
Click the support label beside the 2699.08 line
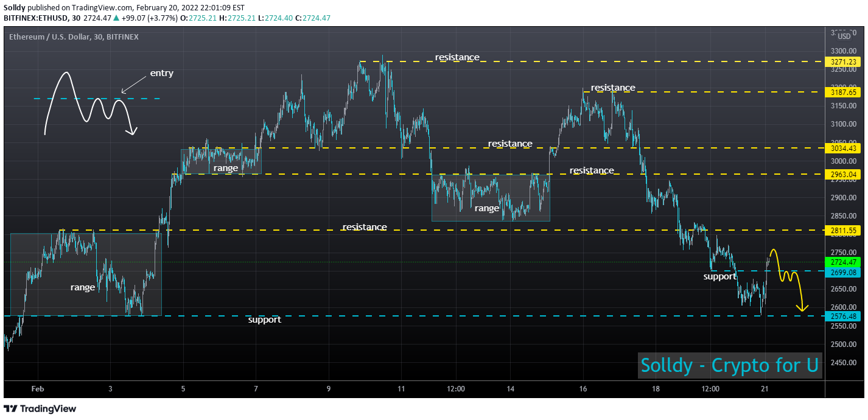720,276
